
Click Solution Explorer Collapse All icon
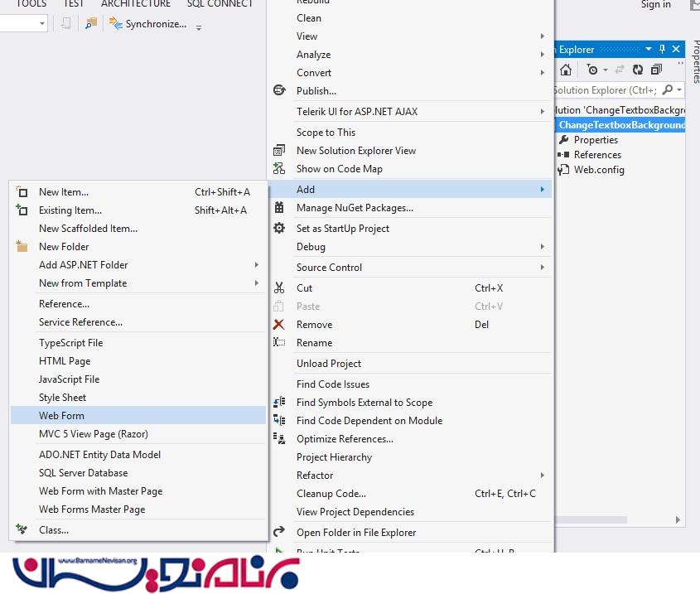(x=656, y=70)
